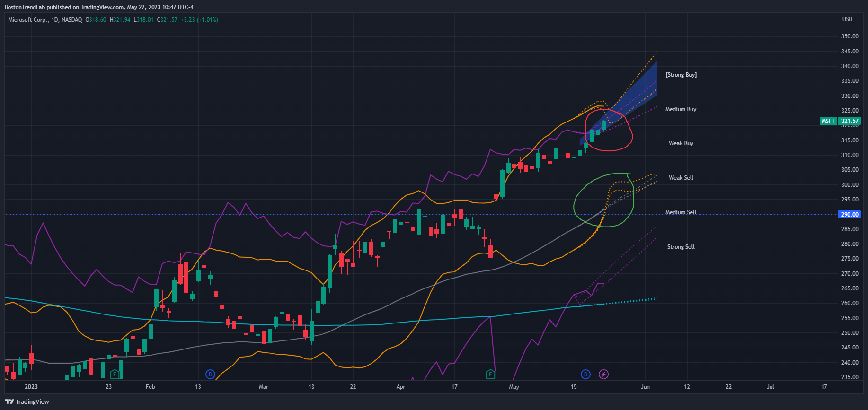Click the 305.00 price axis label
Image resolution: width=868 pixels, height=410 pixels.
coord(850,170)
